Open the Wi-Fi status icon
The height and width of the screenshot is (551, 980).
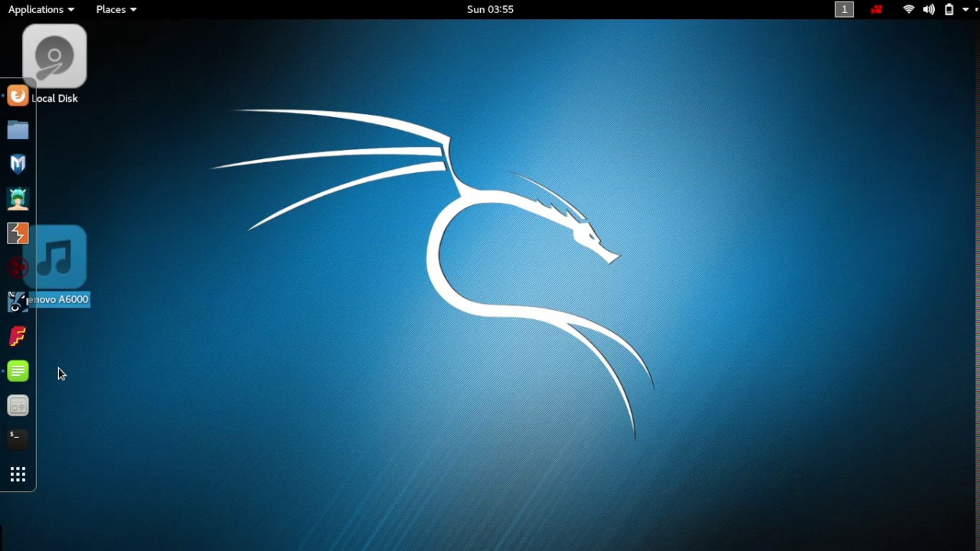909,9
